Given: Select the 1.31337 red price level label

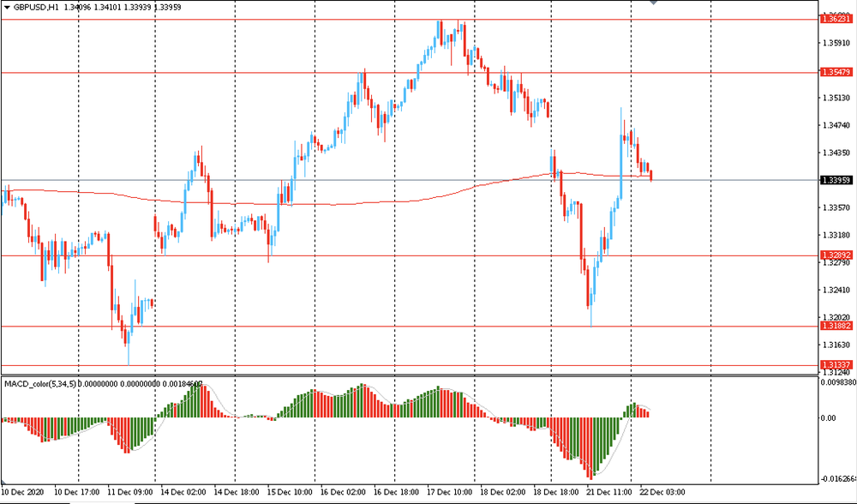Looking at the screenshot, I should (836, 364).
